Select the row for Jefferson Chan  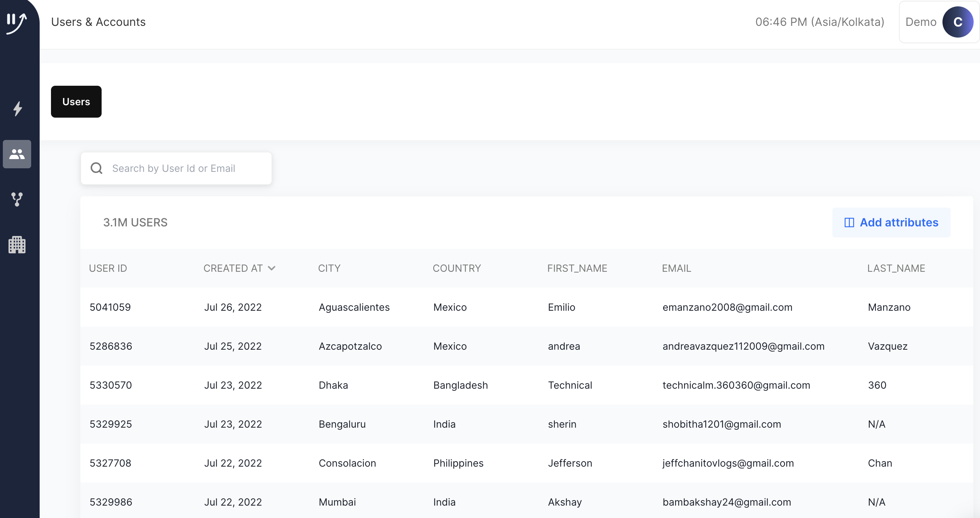pos(570,463)
